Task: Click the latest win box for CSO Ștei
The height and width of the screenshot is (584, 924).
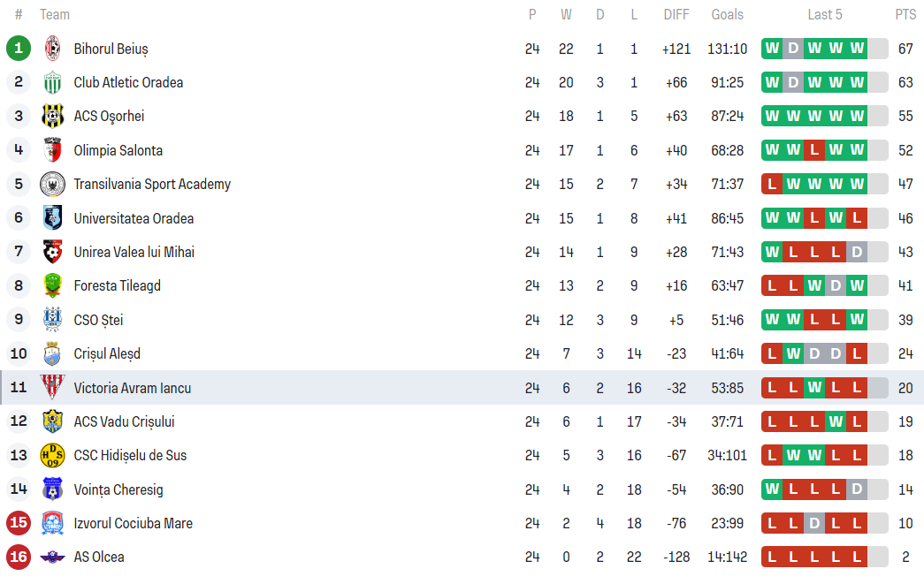Action: pos(857,320)
